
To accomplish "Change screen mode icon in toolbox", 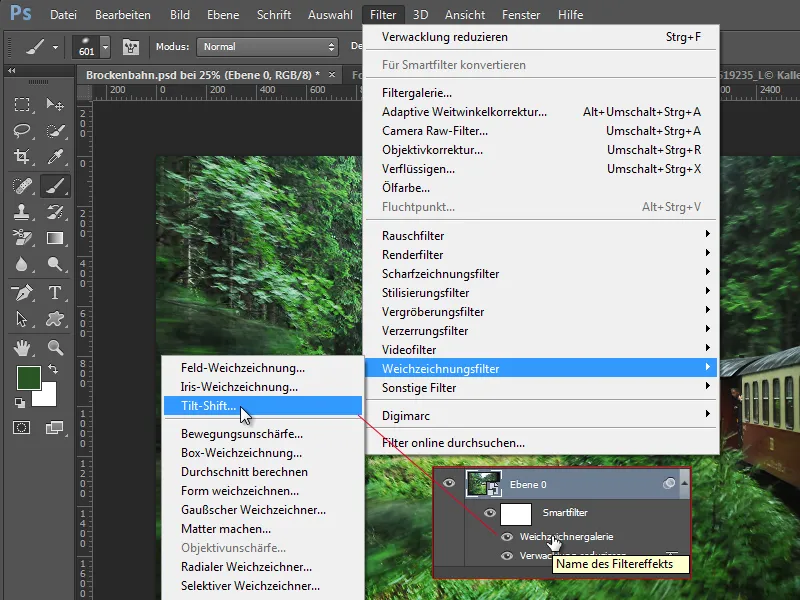I will pyautogui.click(x=55, y=428).
